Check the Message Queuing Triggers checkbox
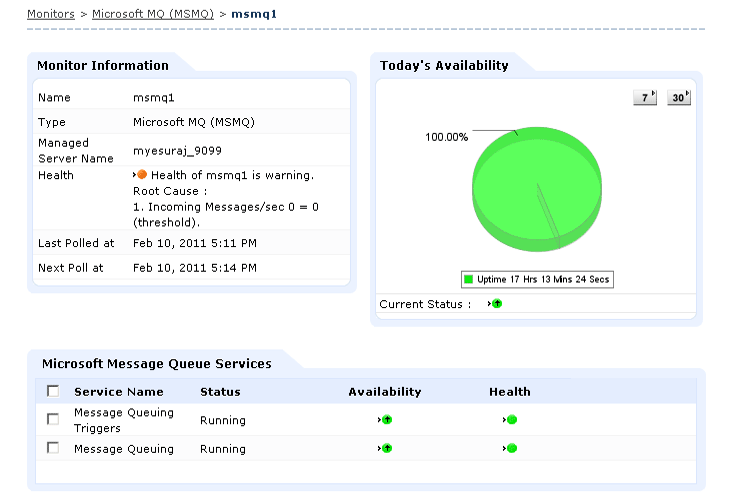Image resolution: width=731 pixels, height=502 pixels. pos(53,419)
